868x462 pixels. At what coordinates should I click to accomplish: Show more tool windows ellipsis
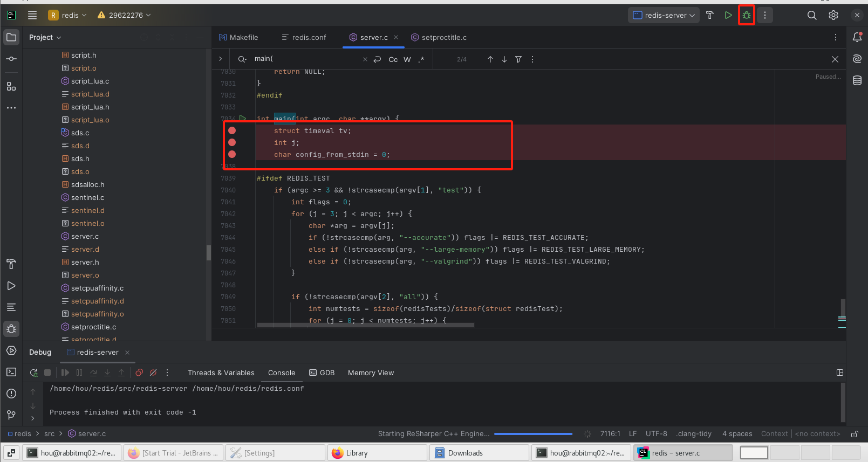(x=11, y=108)
